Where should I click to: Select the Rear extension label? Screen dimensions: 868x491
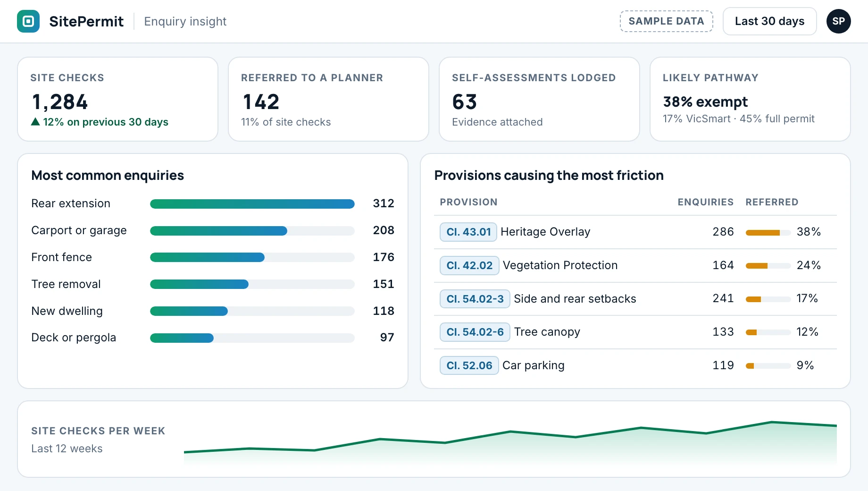click(71, 203)
